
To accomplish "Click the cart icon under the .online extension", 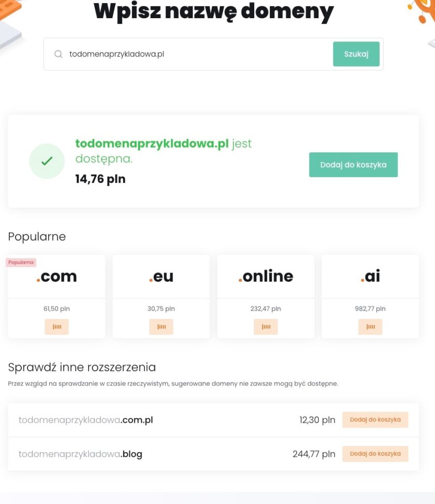I will point(266,326).
